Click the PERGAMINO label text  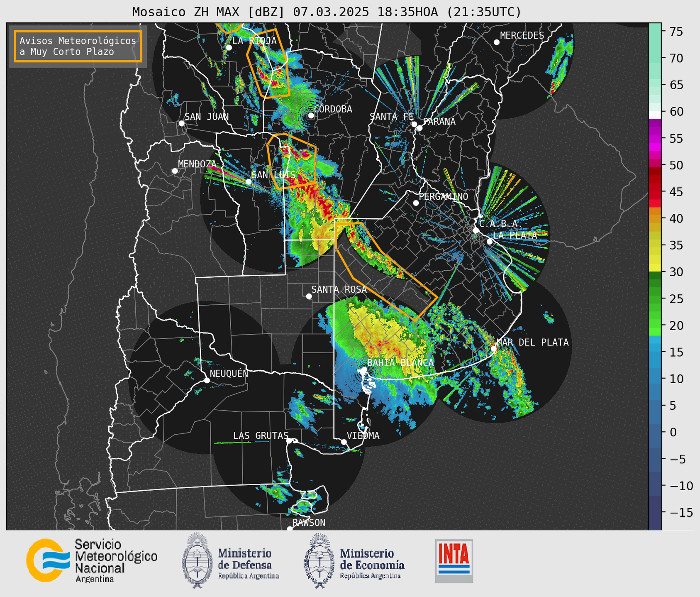(x=444, y=197)
